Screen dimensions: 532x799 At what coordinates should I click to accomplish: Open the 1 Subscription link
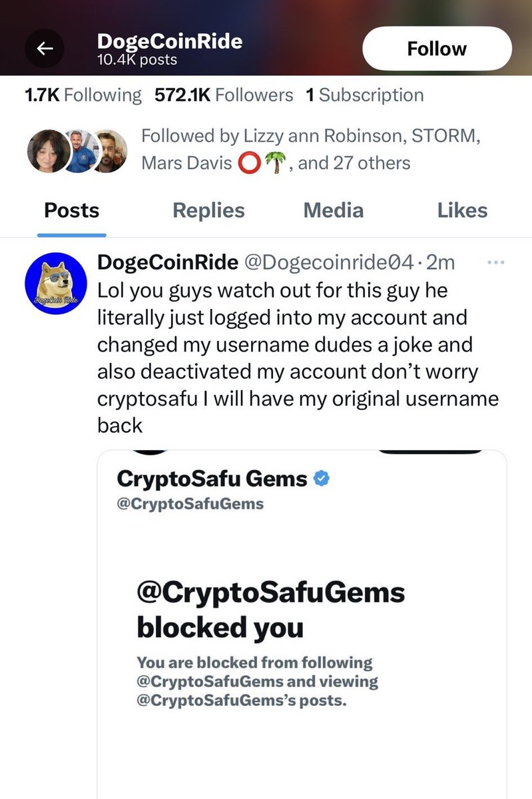[365, 95]
